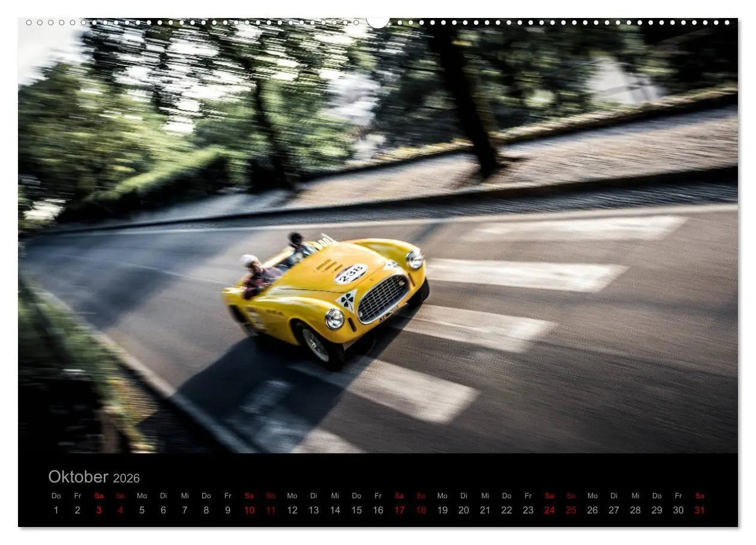This screenshot has width=756, height=545.
Task: Select red Saturday date 10
Action: click(x=249, y=510)
